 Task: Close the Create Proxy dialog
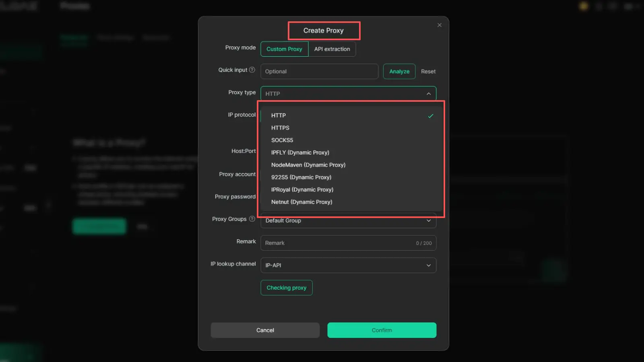(x=439, y=25)
